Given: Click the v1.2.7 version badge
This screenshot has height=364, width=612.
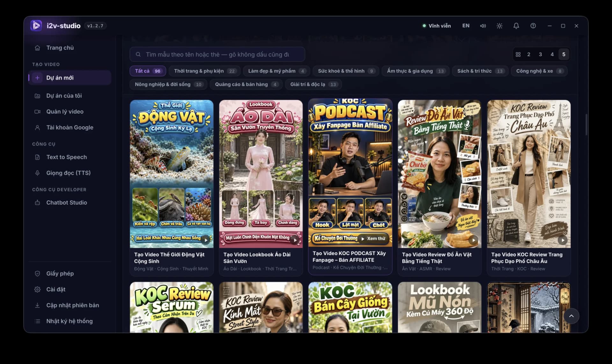Looking at the screenshot, I should pos(95,26).
